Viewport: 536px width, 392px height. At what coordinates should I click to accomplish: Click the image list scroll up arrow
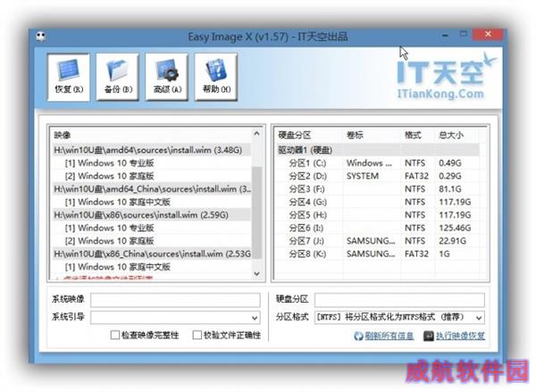click(256, 134)
